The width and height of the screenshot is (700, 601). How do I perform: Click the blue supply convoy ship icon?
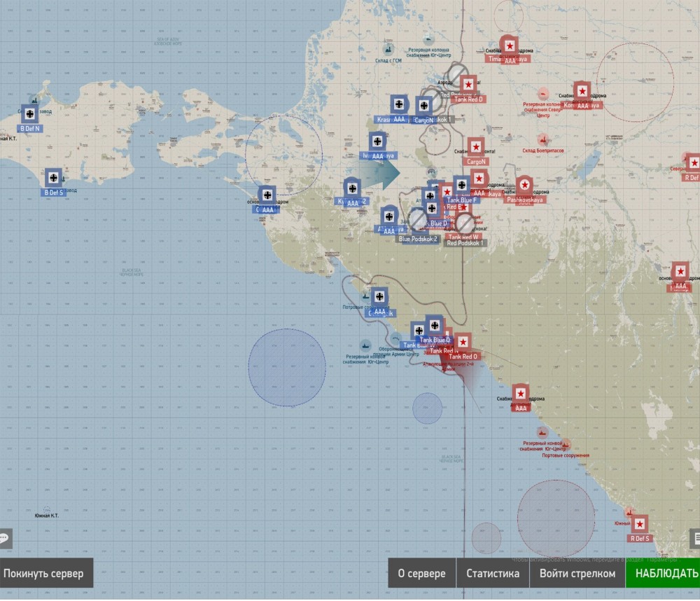pos(365,345)
